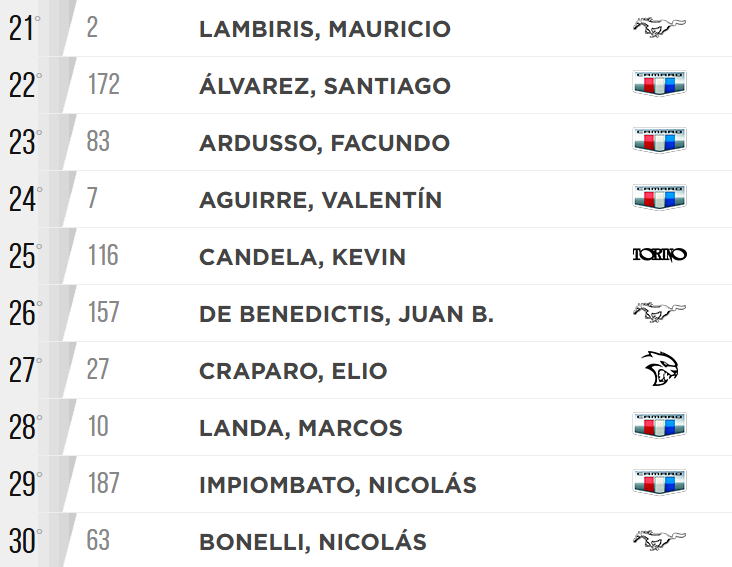This screenshot has width=732, height=567.
Task: Click the Hellcat logo beside Craparo, Elio
Action: pos(660,370)
